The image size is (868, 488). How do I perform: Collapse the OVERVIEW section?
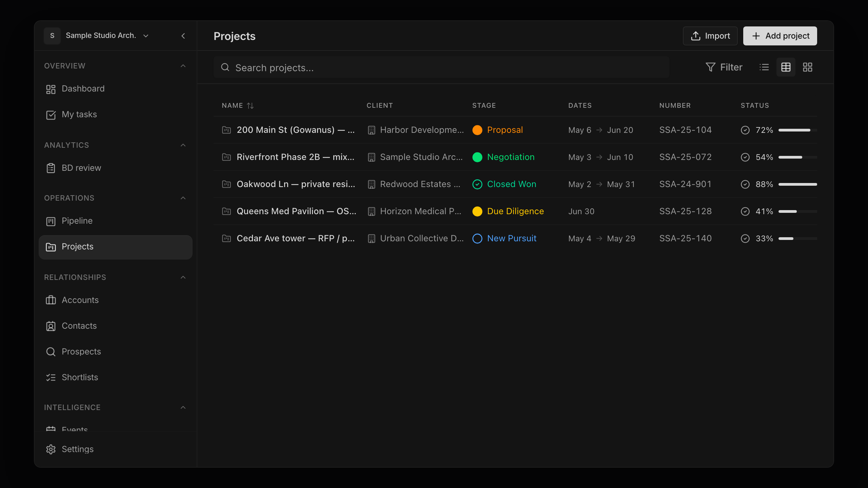click(x=183, y=66)
